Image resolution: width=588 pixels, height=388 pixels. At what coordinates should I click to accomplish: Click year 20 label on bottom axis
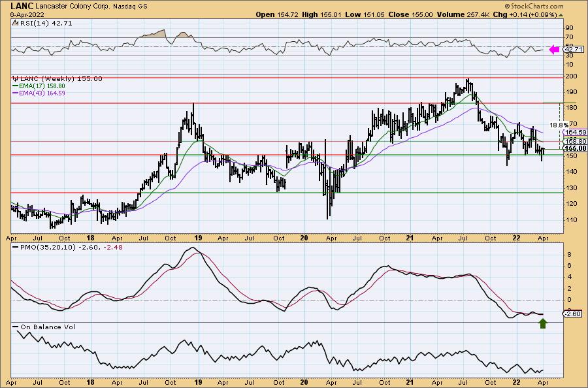[x=304, y=382]
